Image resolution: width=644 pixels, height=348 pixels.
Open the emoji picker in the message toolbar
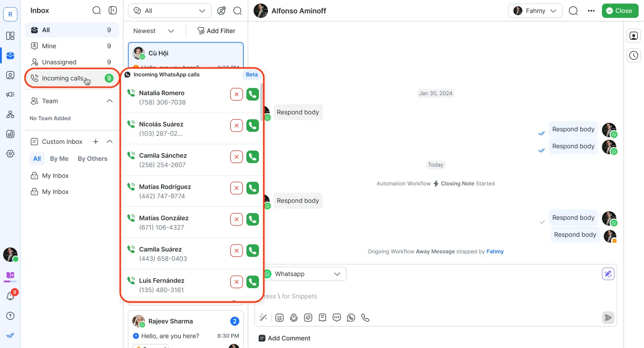click(280, 318)
